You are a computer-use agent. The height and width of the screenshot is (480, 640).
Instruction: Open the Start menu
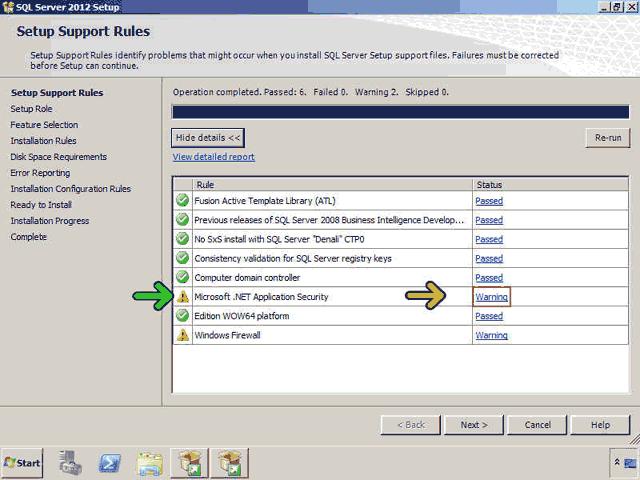[x=22, y=463]
